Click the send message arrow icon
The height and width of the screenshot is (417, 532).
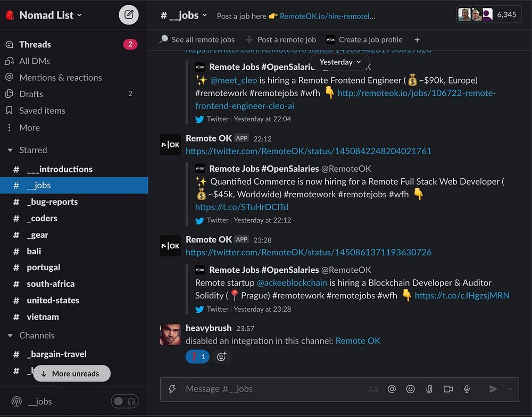coord(493,389)
